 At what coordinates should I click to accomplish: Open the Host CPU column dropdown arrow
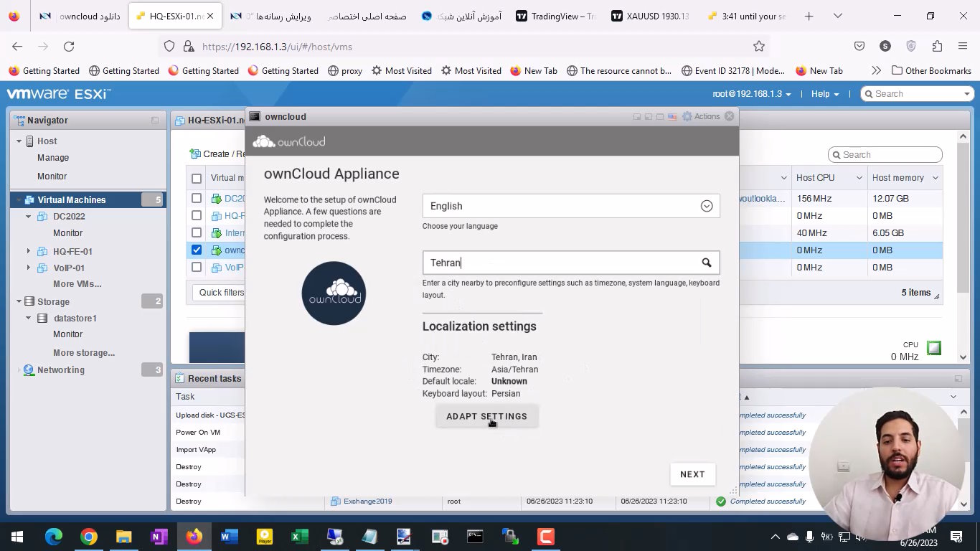(x=859, y=178)
